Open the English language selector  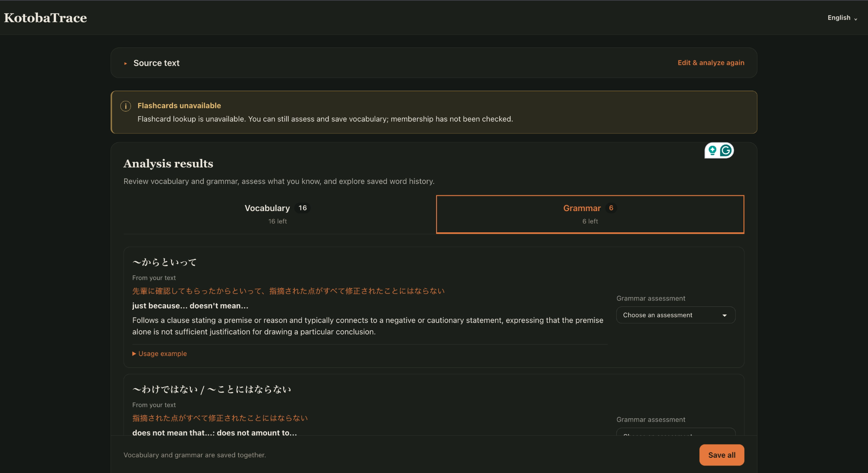[842, 18]
